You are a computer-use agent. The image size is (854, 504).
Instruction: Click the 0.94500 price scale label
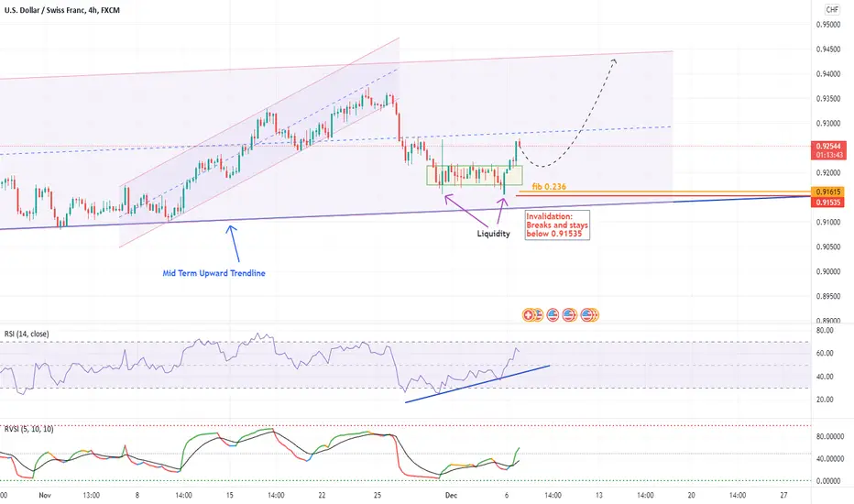pos(827,49)
